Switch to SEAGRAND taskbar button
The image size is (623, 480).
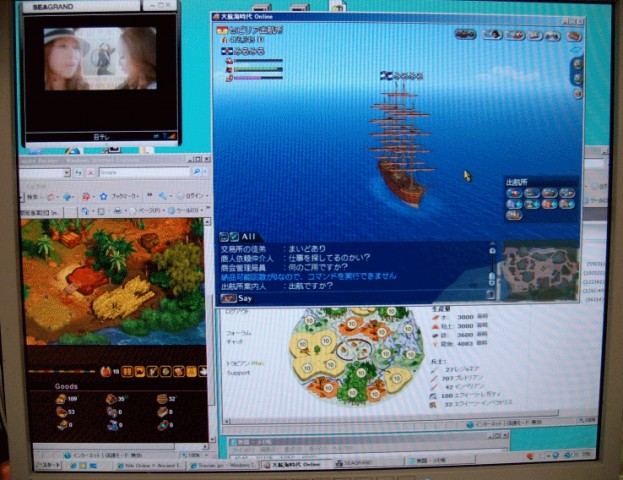[368, 463]
